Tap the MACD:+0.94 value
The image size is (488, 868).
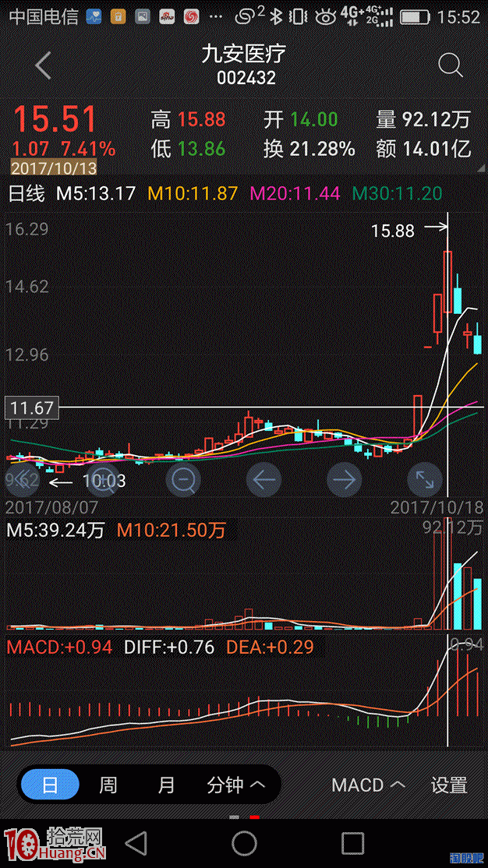point(59,647)
